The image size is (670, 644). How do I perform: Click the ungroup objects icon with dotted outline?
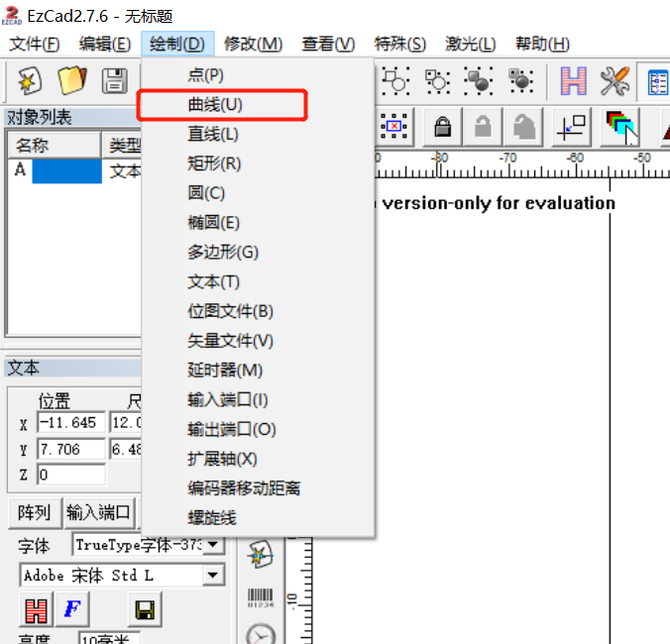pos(437,80)
